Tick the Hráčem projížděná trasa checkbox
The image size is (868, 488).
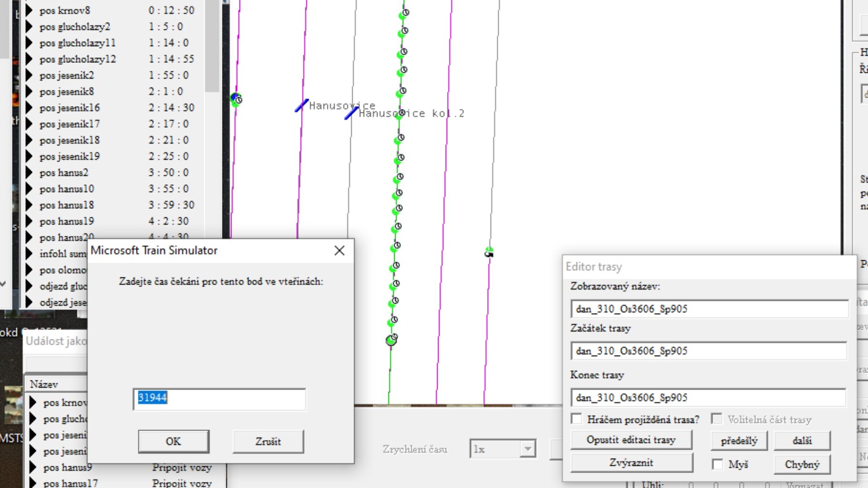(x=577, y=419)
